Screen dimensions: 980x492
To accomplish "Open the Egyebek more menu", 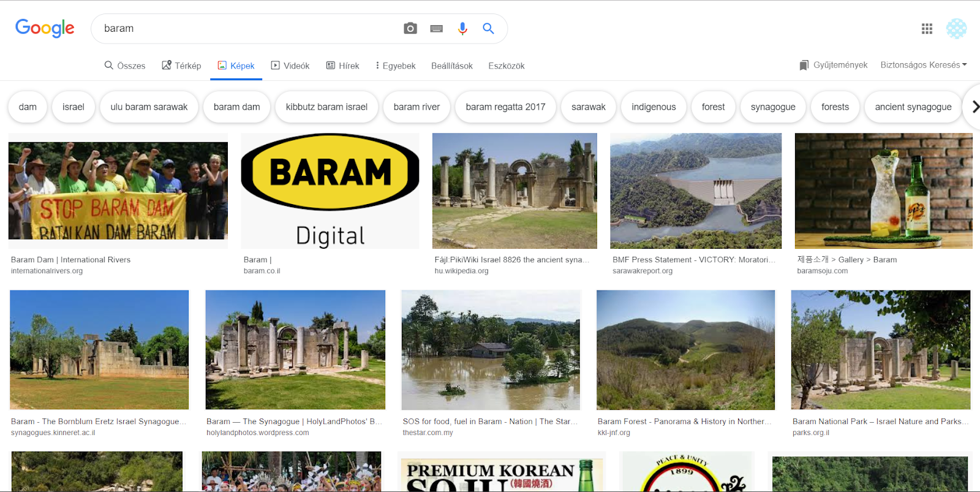I will click(x=396, y=66).
